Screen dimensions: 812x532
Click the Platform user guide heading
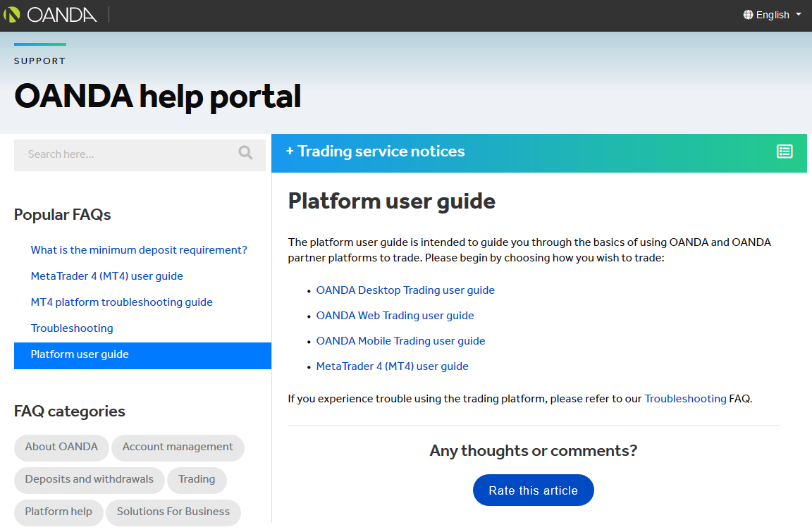coord(391,202)
